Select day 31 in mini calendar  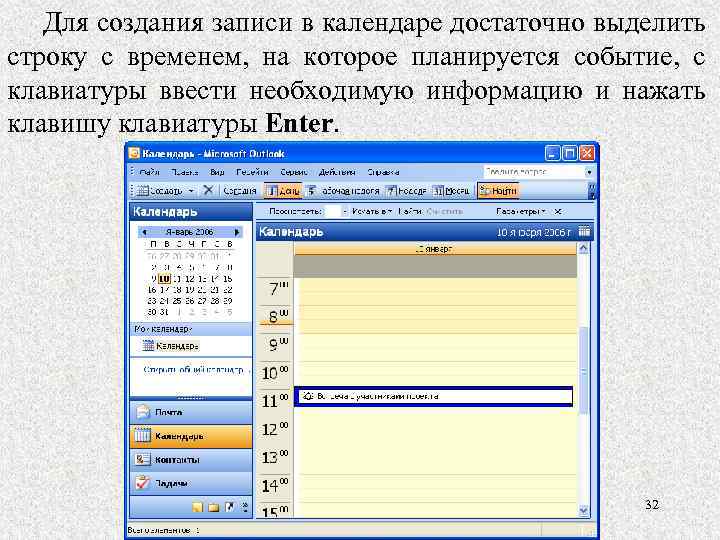(164, 312)
